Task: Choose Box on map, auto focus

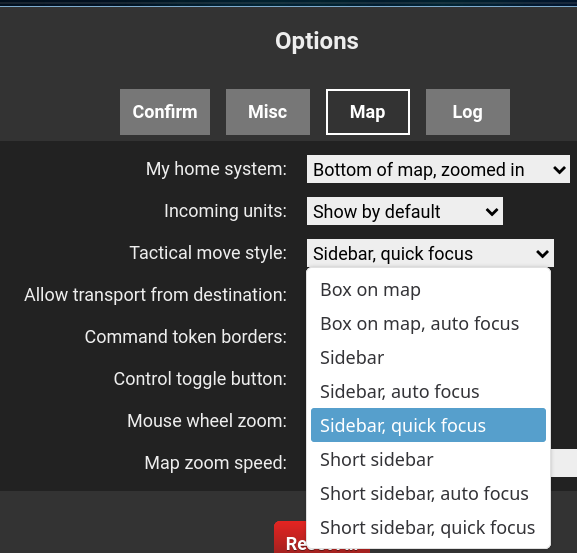Action: coord(428,324)
